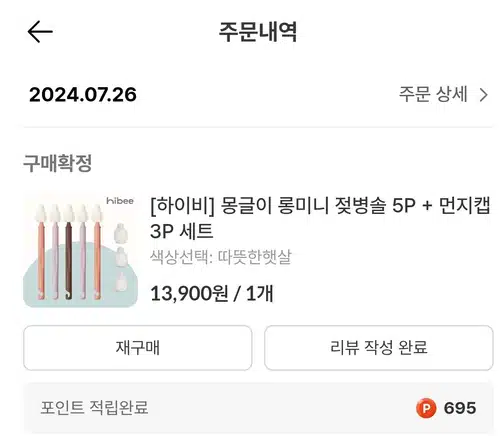Click the dark brown brush in product image

pyautogui.click(x=69, y=253)
